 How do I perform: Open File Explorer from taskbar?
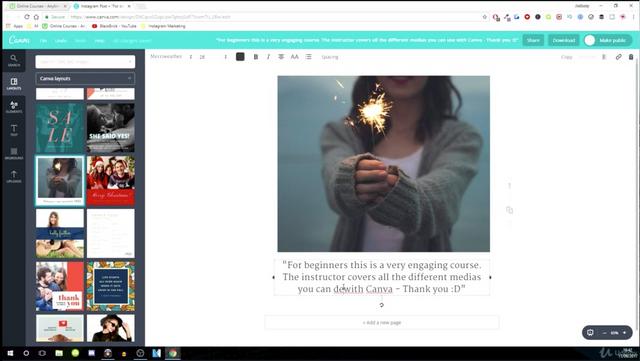[x=59, y=353]
